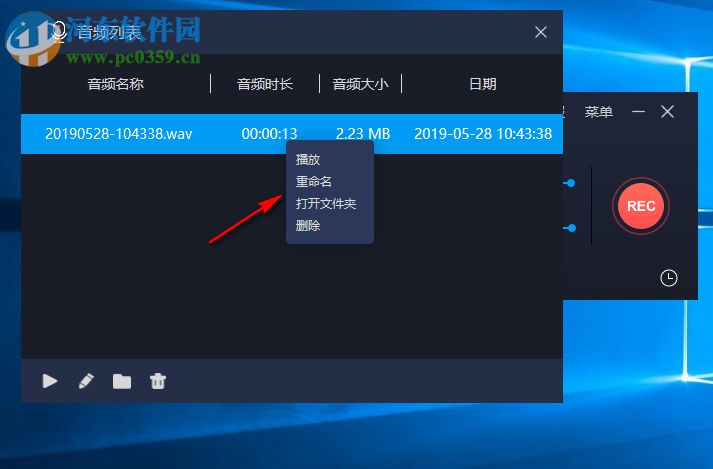Choose 删除 from context menu
Image resolution: width=713 pixels, height=469 pixels.
coord(308,225)
